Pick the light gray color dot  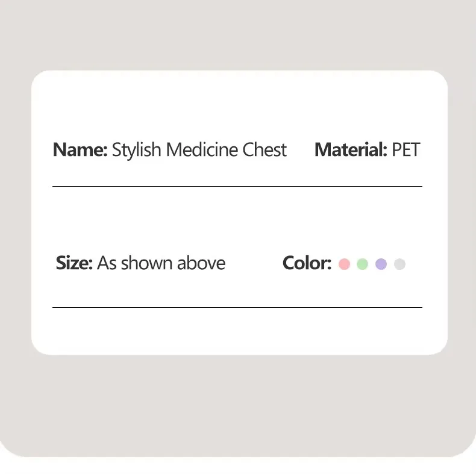click(x=399, y=264)
